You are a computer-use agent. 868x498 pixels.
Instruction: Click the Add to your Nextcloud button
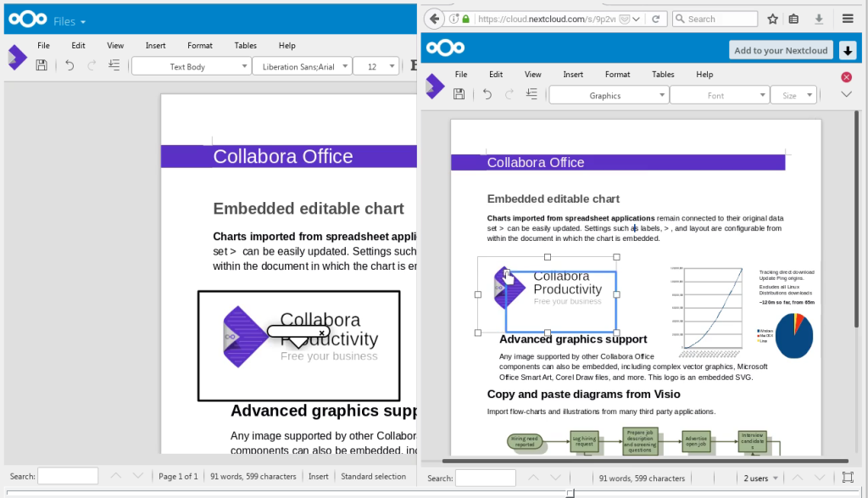[780, 50]
